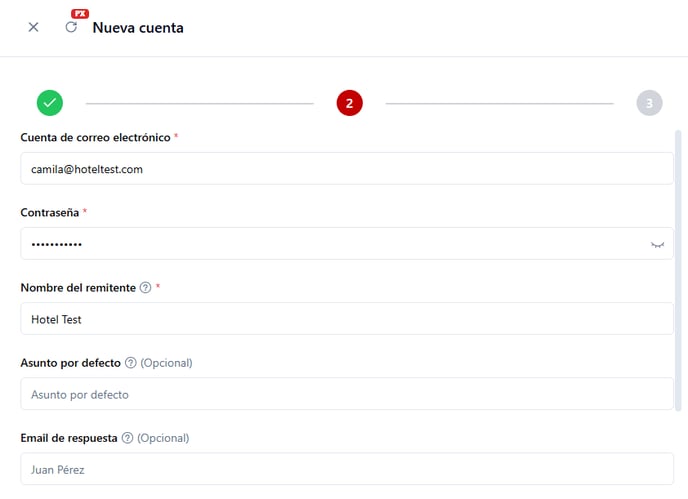Open help icon for Email de respuesta
This screenshot has width=688, height=499.
click(x=127, y=438)
